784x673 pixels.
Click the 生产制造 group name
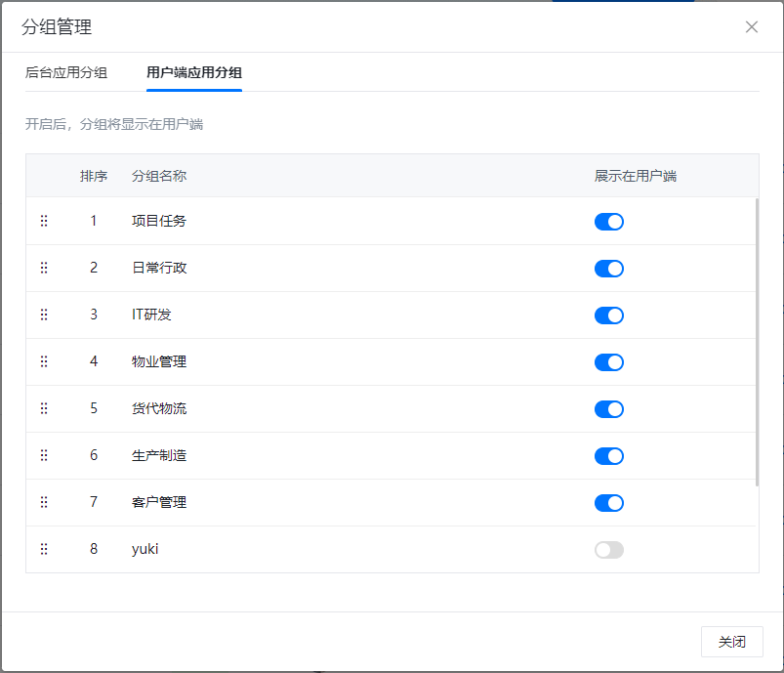159,455
